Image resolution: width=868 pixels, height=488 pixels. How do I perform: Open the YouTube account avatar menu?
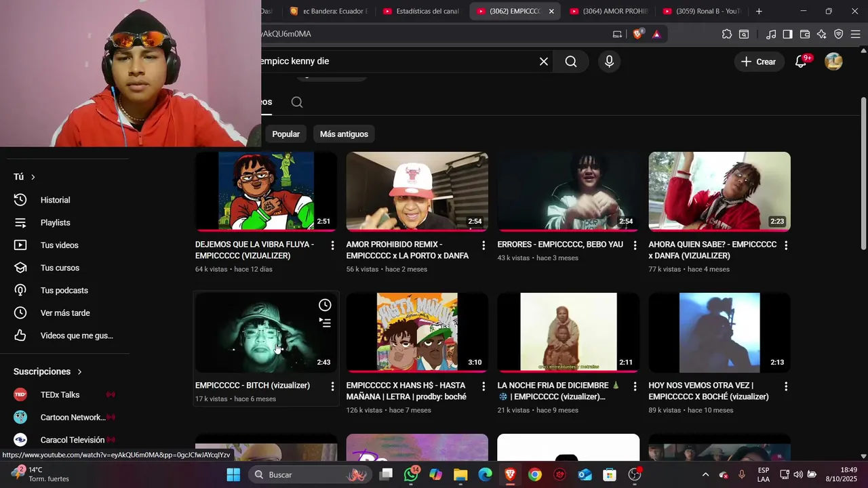833,62
